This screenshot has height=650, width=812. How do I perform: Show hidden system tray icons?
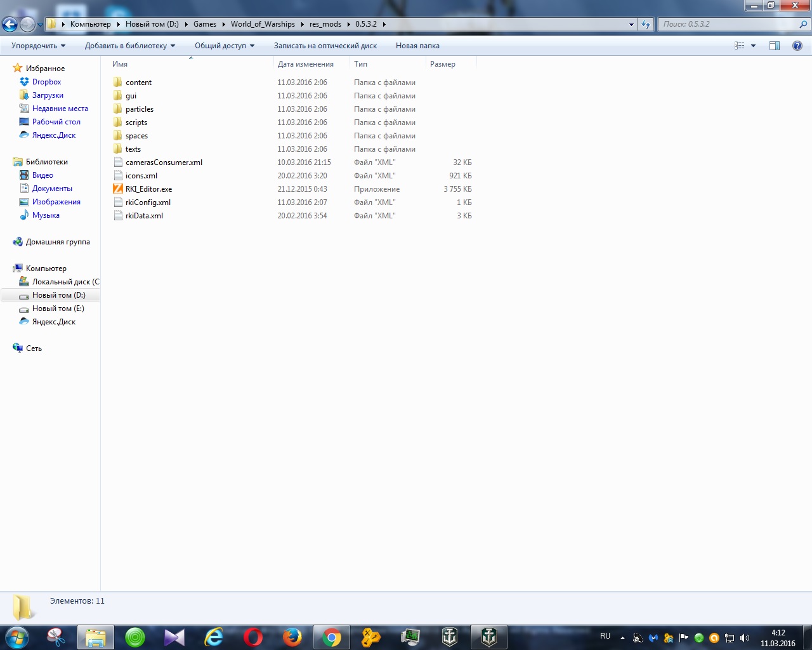point(622,638)
